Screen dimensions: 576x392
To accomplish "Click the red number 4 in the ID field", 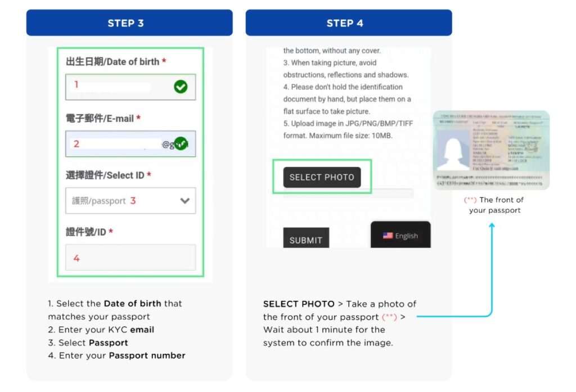I will (x=76, y=258).
